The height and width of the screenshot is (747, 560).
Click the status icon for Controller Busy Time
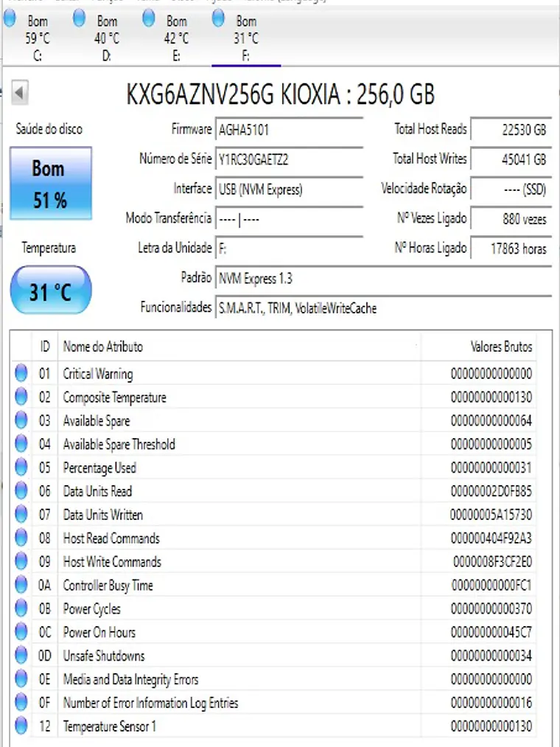pyautogui.click(x=21, y=585)
